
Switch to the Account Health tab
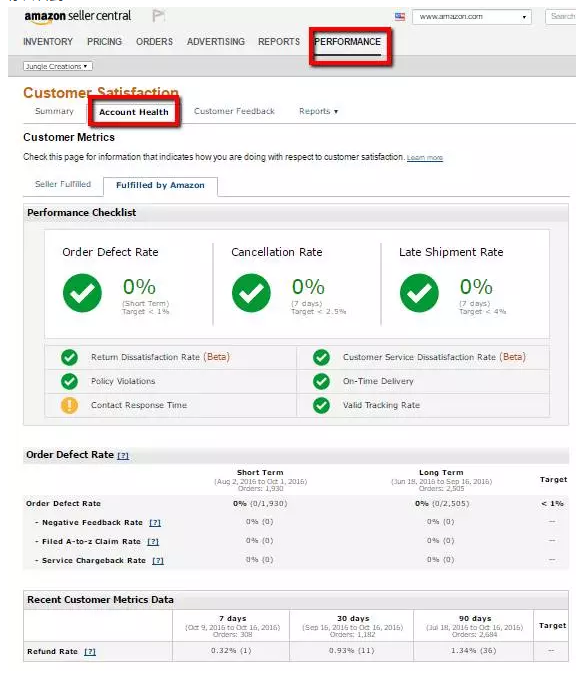134,112
